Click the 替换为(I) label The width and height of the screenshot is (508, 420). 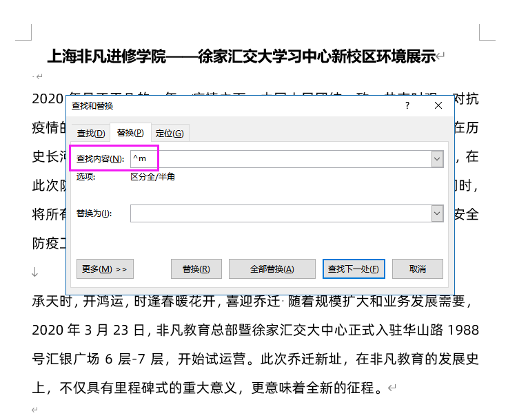coord(94,213)
